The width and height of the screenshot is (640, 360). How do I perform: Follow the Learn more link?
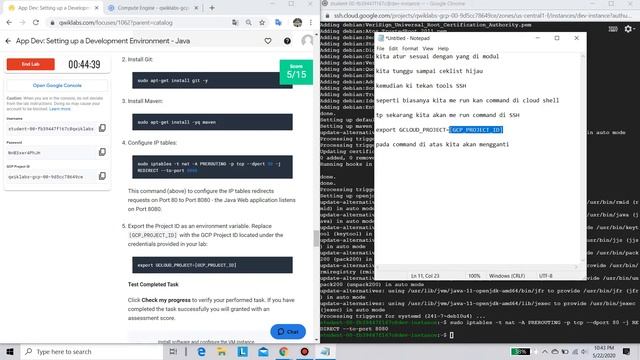click(x=60, y=109)
